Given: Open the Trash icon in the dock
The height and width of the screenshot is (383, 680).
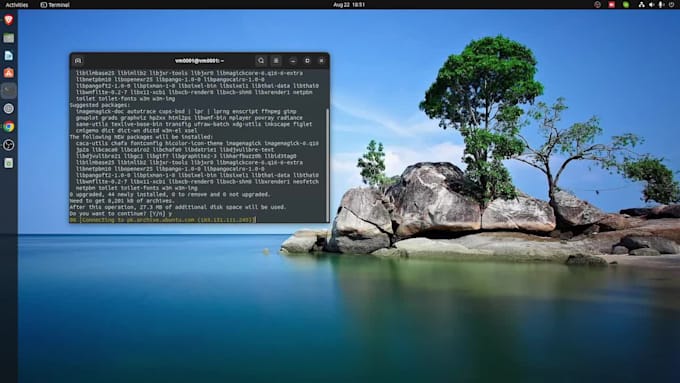Looking at the screenshot, I should tap(9, 163).
